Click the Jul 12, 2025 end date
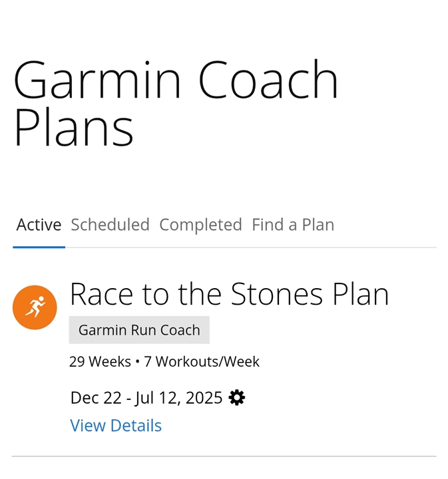 tap(178, 398)
